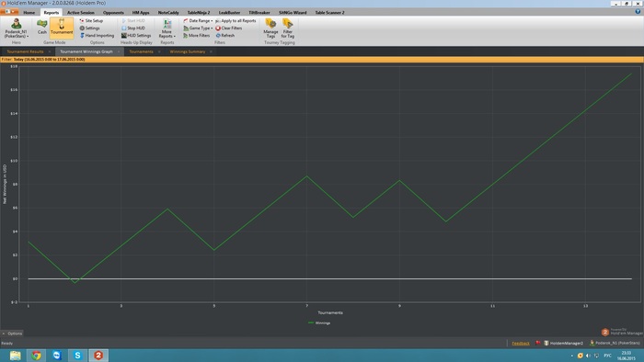Screen dimensions: 644x362
Task: Select the Tournament game mode icon
Action: click(62, 27)
